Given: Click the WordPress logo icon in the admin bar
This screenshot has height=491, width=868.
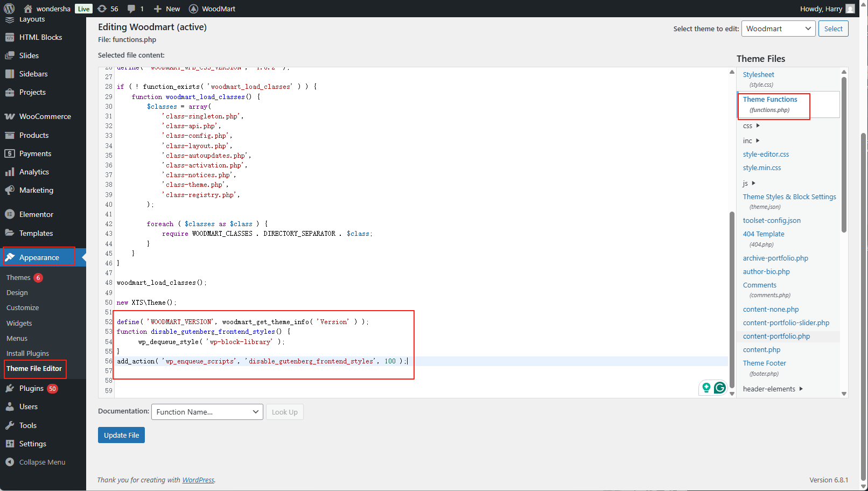Looking at the screenshot, I should pyautogui.click(x=9, y=9).
